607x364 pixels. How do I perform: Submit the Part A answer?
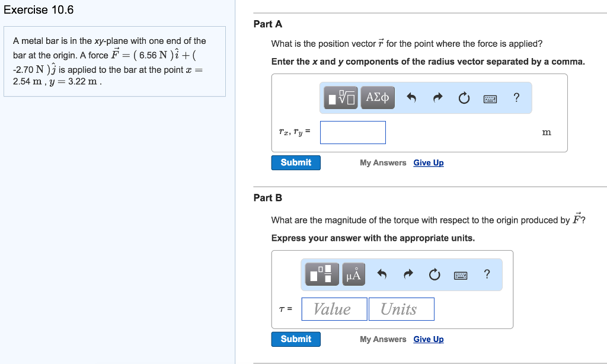tap(296, 162)
